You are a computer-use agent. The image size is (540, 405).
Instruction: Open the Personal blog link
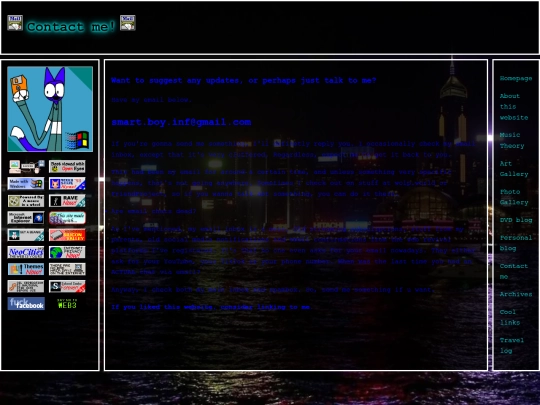pyautogui.click(x=516, y=243)
